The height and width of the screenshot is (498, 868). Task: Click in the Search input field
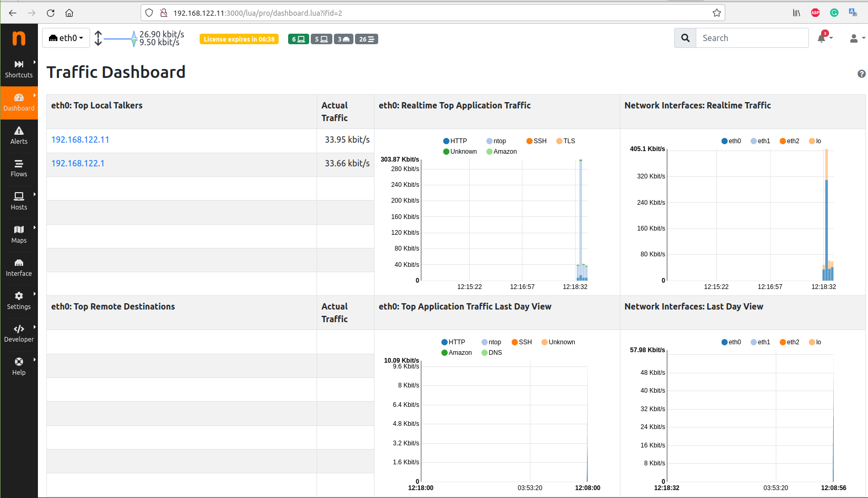pos(752,38)
